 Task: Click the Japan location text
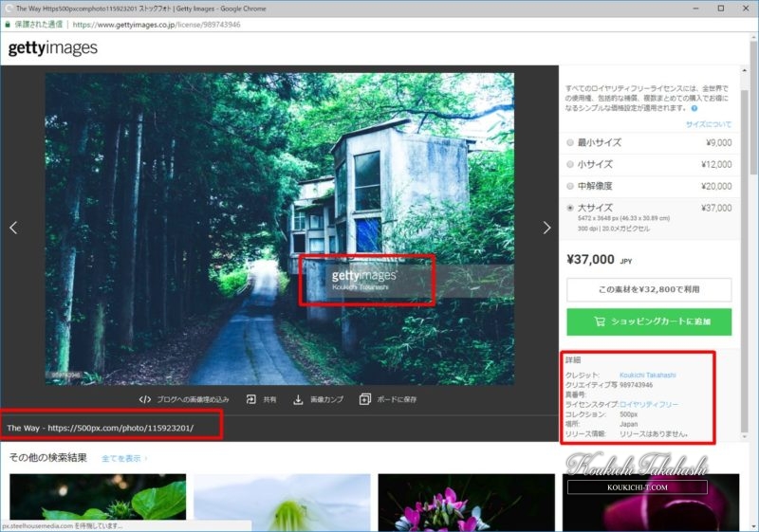pyautogui.click(x=629, y=424)
